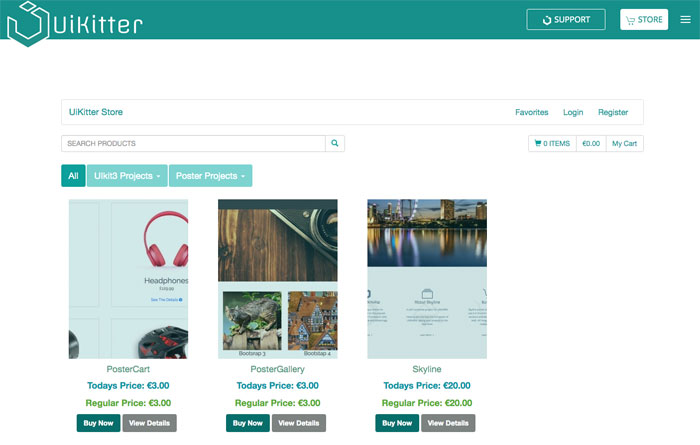The height and width of the screenshot is (445, 700).
Task: Open the hamburger menu icon
Action: pyautogui.click(x=685, y=20)
